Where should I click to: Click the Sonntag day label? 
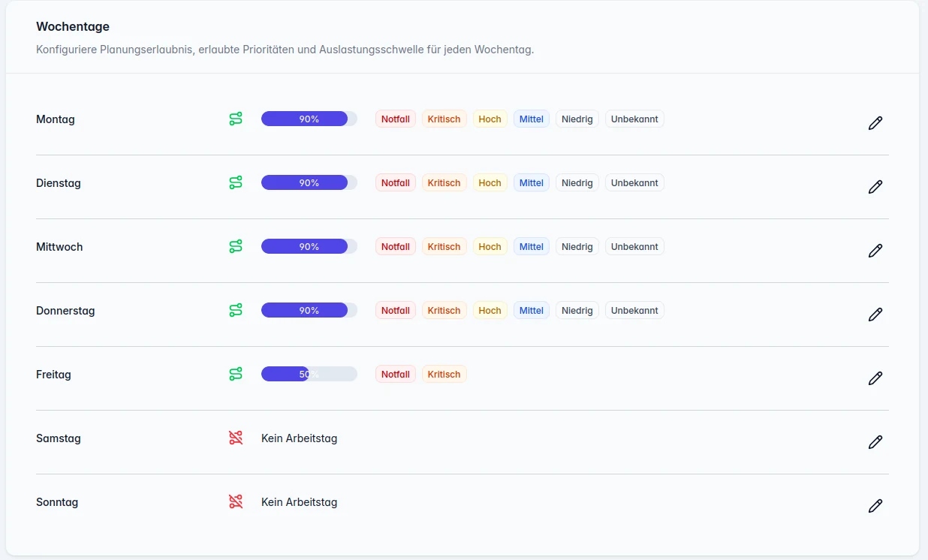click(x=57, y=502)
